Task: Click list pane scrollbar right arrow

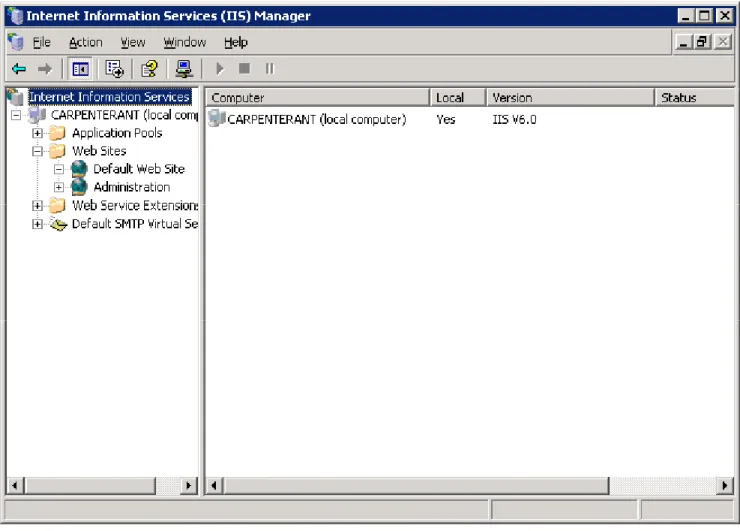Action: (x=725, y=485)
